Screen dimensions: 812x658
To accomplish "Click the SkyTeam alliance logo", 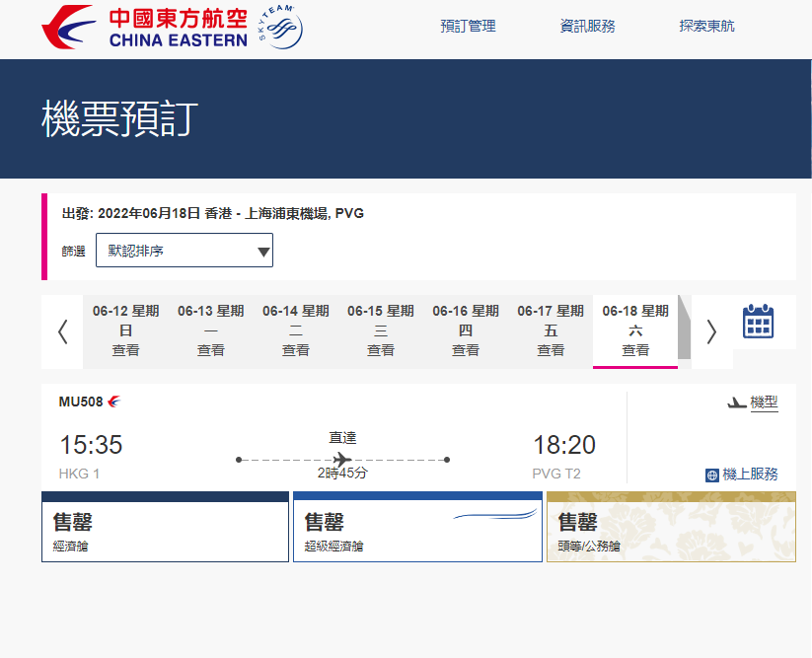I will [x=279, y=29].
